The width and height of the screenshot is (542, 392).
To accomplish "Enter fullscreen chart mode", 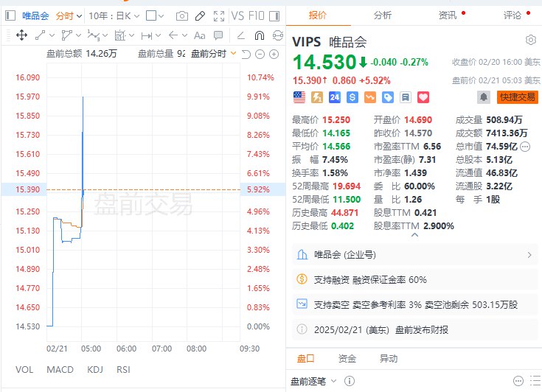I will [219, 16].
